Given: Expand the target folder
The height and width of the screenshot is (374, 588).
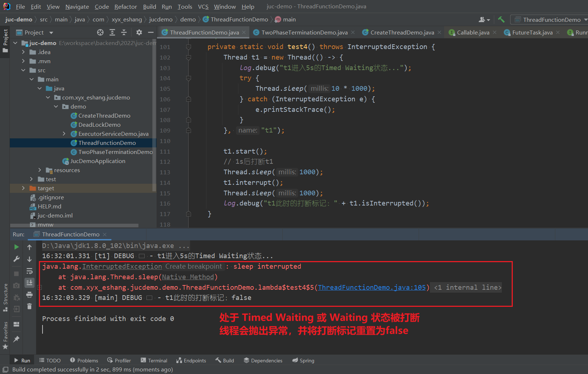Looking at the screenshot, I should point(23,188).
